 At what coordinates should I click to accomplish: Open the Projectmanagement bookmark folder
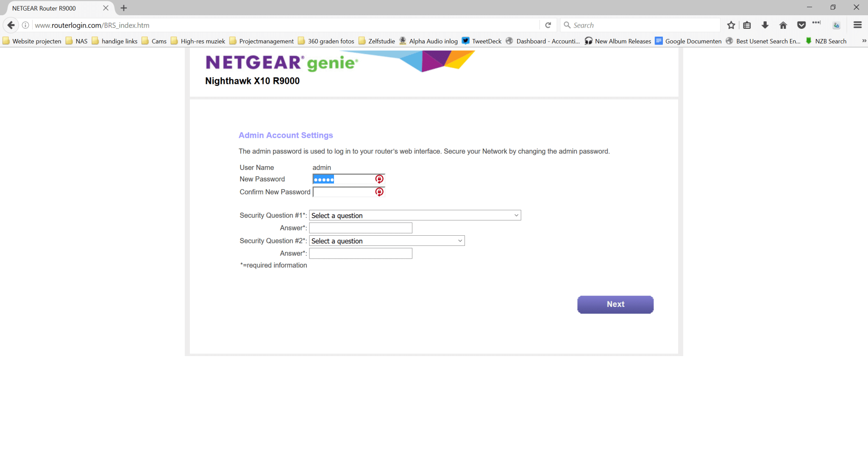click(x=262, y=41)
